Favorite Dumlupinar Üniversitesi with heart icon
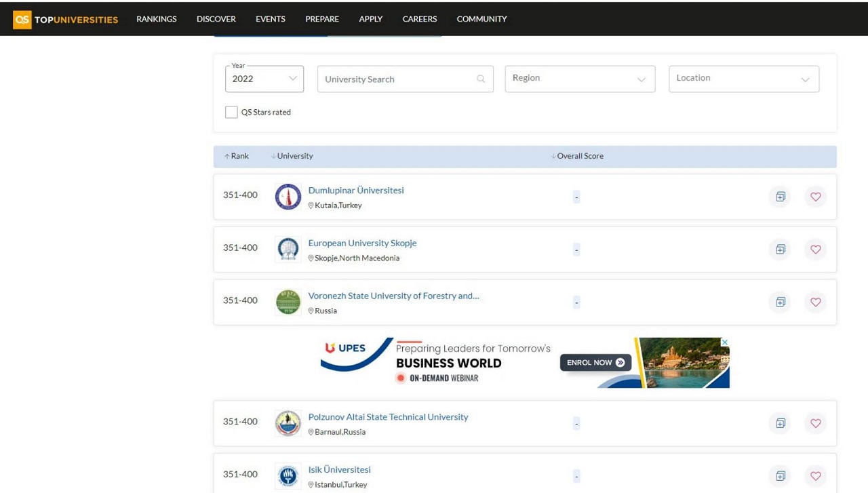This screenshot has width=868, height=493. tap(816, 197)
